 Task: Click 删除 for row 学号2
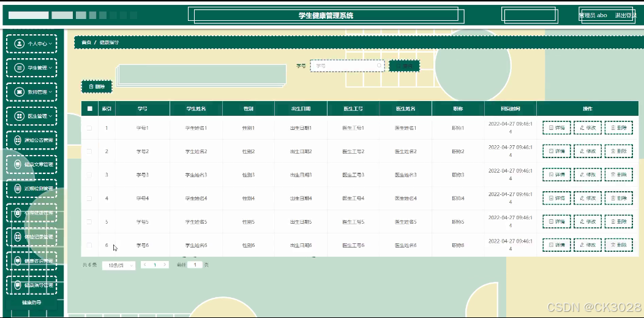coord(619,151)
